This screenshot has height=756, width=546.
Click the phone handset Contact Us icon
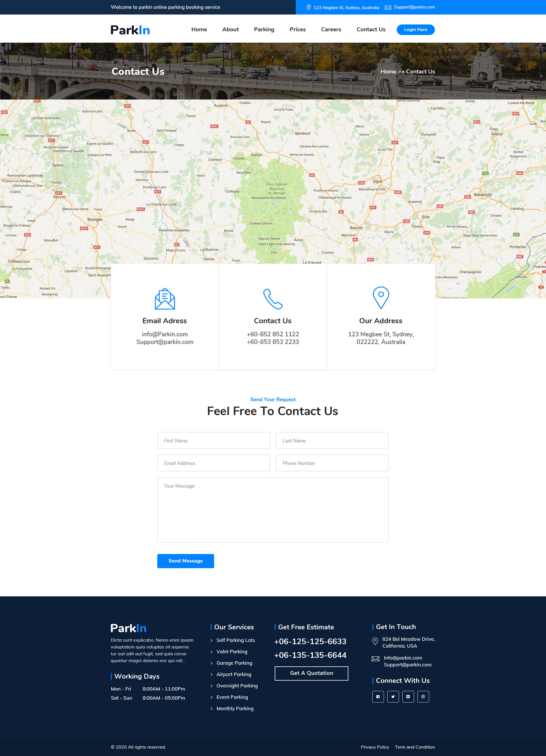(272, 299)
